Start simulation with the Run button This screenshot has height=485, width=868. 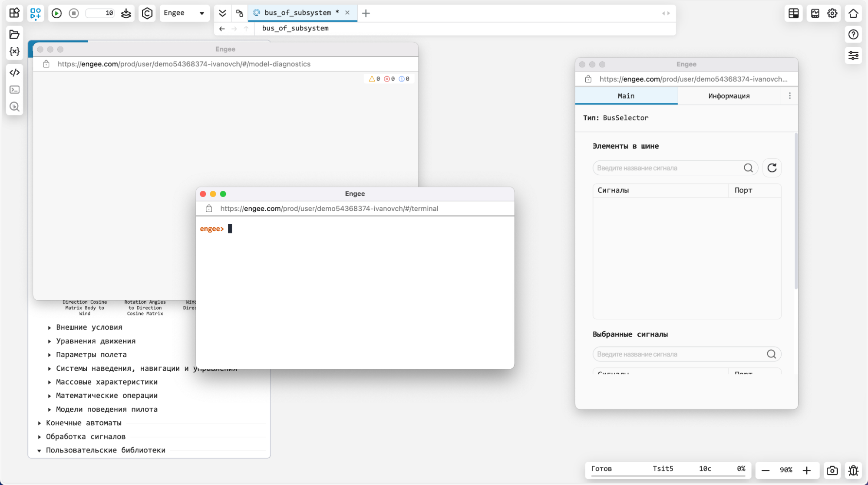56,13
